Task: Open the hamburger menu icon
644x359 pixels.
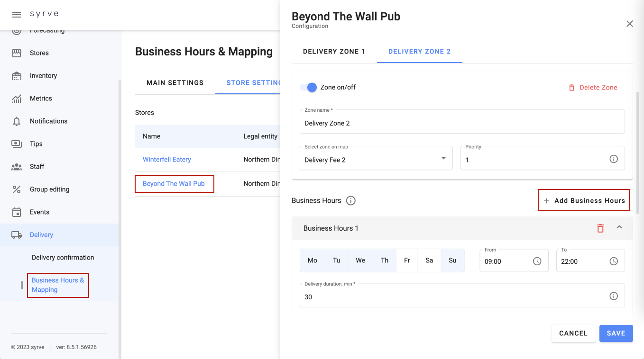Action: [x=17, y=15]
